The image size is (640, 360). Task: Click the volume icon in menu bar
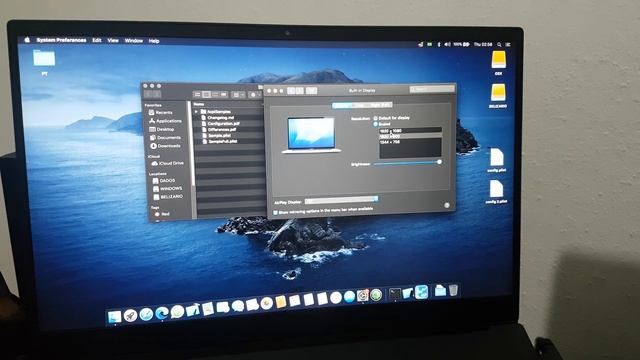click(x=447, y=44)
